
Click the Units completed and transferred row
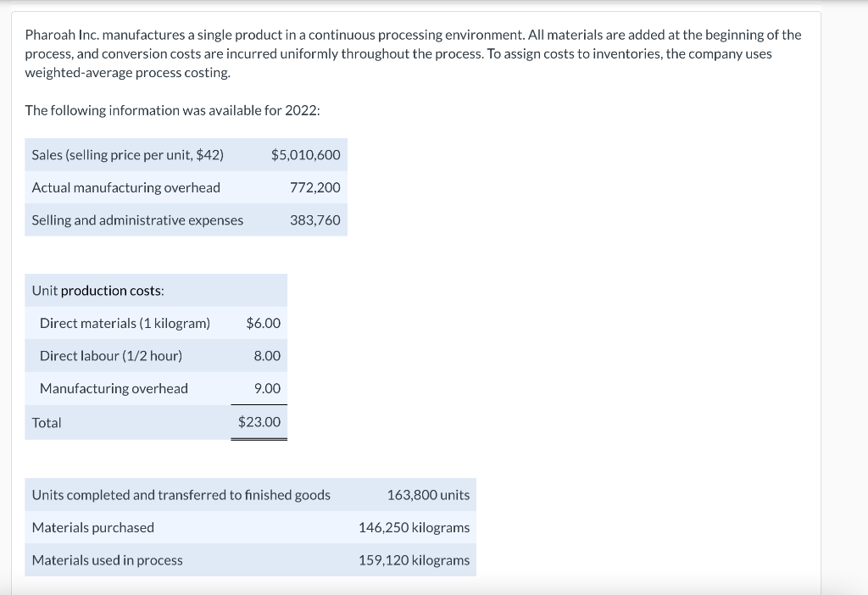click(x=180, y=495)
